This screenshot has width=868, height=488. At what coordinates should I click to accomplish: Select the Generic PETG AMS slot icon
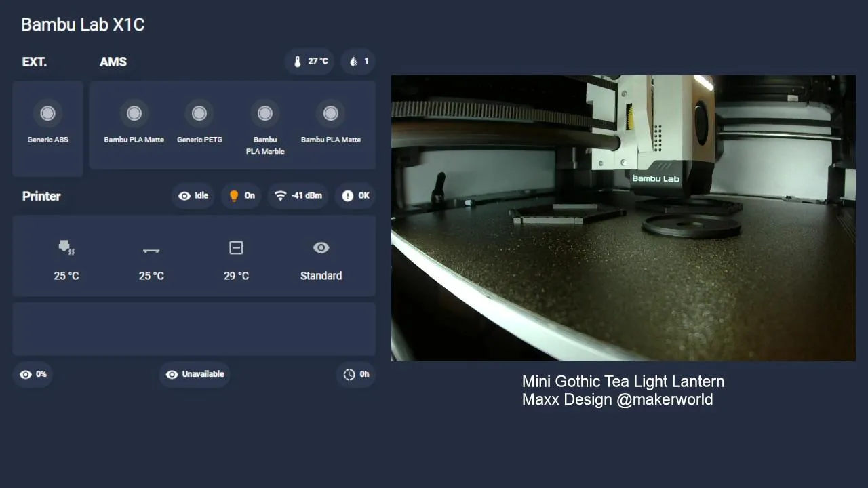point(199,113)
